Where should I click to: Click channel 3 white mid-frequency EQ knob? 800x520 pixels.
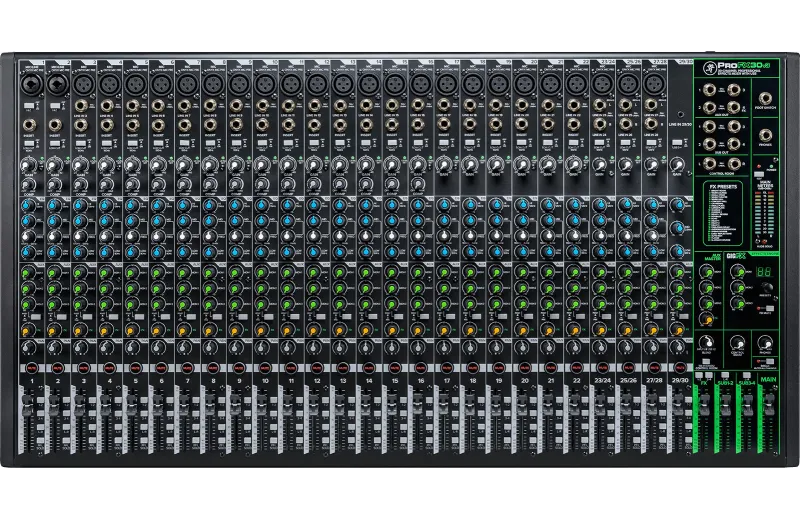[x=79, y=236]
